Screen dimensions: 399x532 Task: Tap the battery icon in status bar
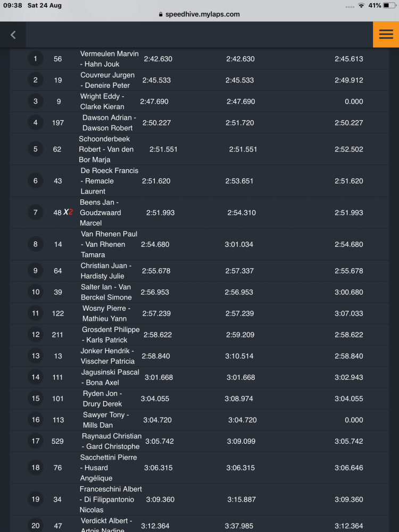tap(389, 5)
